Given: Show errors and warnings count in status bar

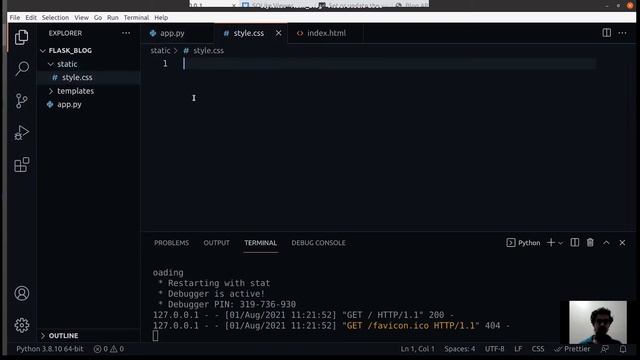Looking at the screenshot, I should point(109,349).
